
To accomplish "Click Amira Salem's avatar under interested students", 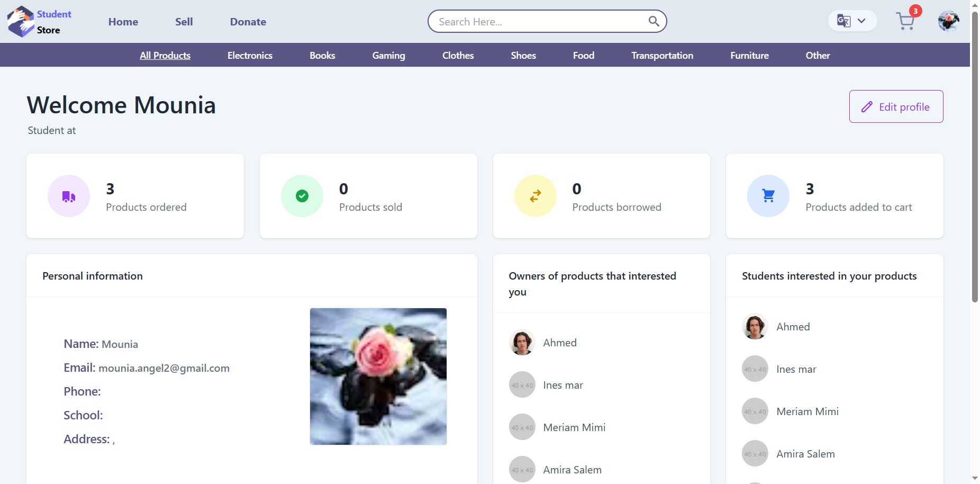I will [755, 454].
